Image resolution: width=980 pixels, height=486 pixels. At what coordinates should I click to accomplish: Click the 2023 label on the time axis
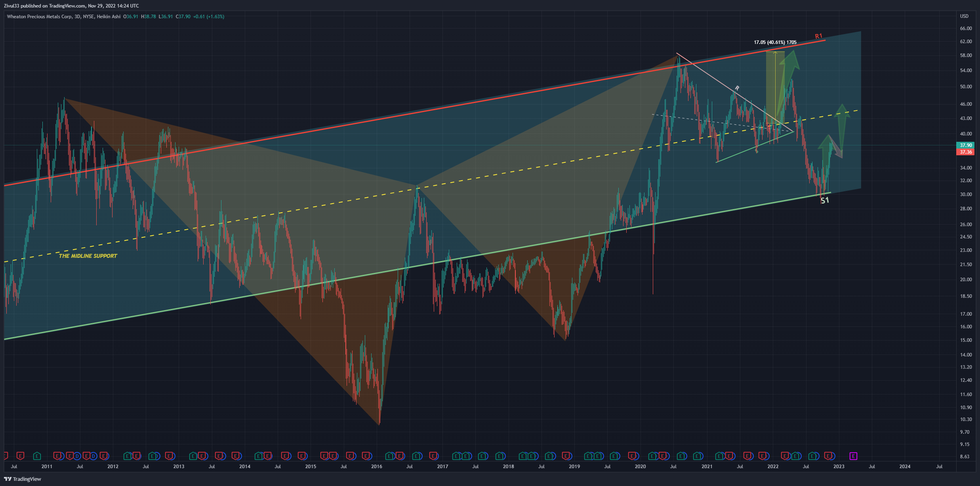(x=839, y=466)
